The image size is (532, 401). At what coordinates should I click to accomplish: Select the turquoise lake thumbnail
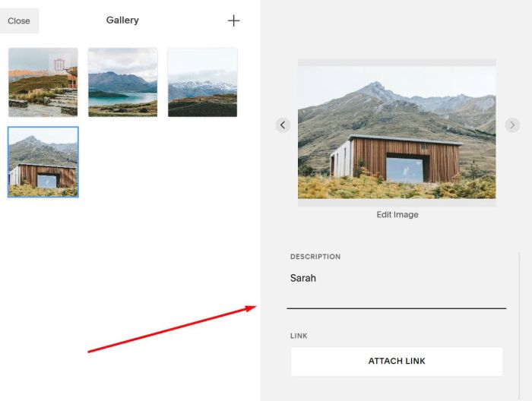tap(123, 82)
